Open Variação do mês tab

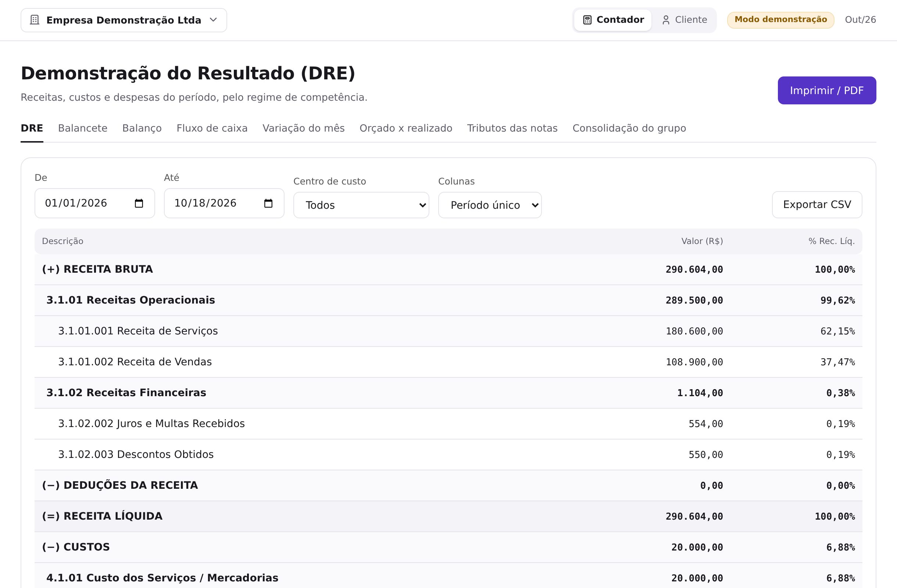[303, 129]
